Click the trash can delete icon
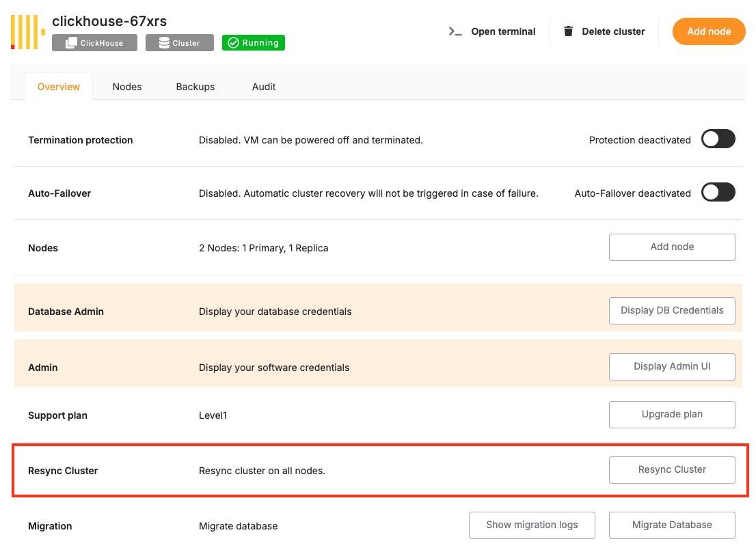This screenshot has height=552, width=756. click(x=568, y=31)
